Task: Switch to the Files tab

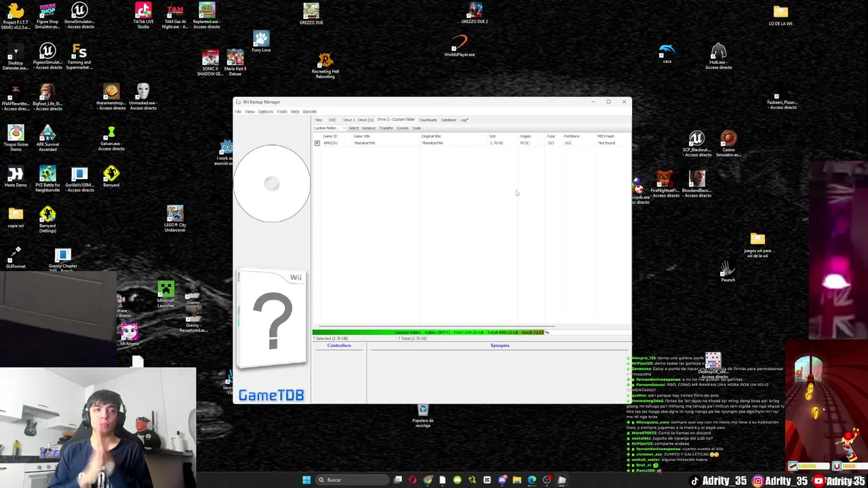Action: tap(318, 120)
